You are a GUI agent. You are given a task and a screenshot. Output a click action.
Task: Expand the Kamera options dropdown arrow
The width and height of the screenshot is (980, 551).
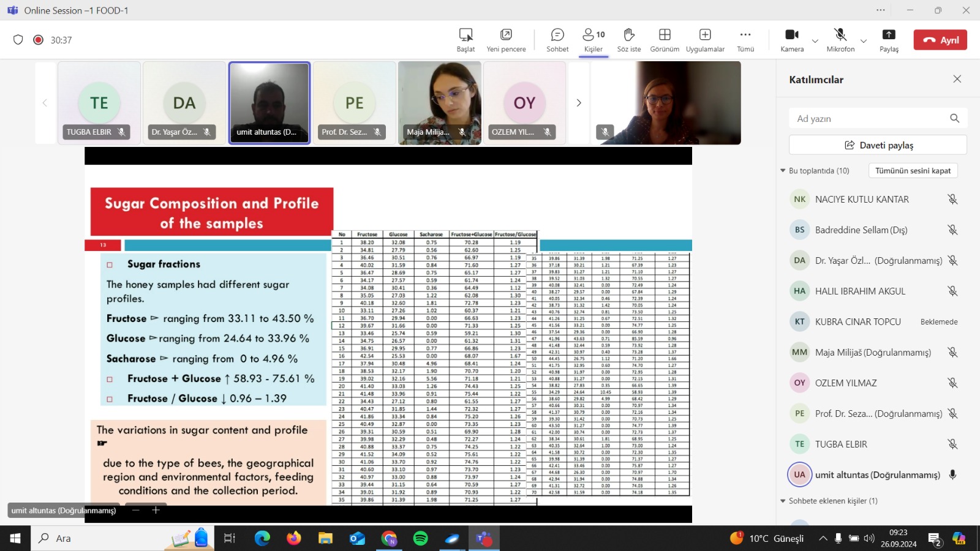pos(815,41)
